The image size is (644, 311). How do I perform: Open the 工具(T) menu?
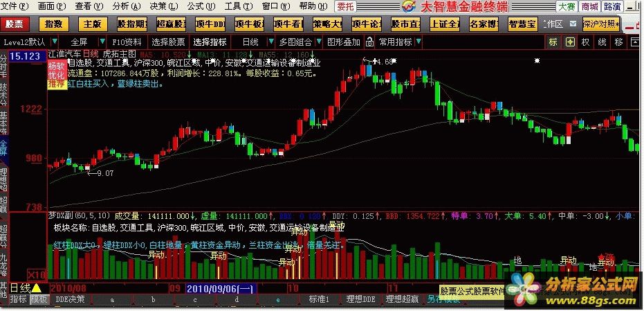(239, 6)
